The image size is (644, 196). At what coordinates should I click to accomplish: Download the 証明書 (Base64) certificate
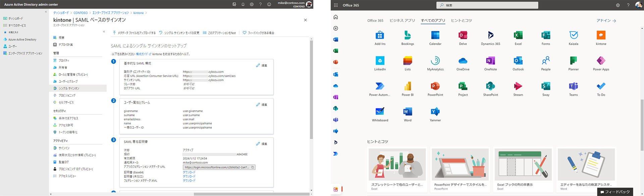pyautogui.click(x=189, y=172)
